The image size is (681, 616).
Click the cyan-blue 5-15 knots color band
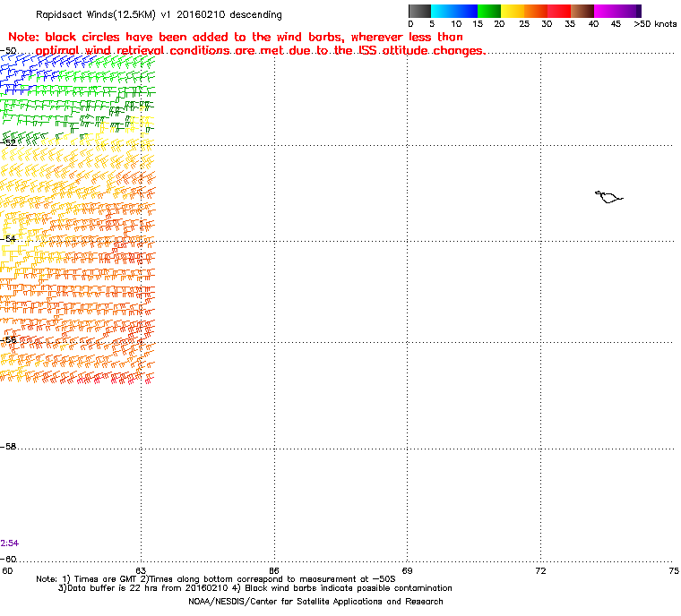tap(454, 11)
